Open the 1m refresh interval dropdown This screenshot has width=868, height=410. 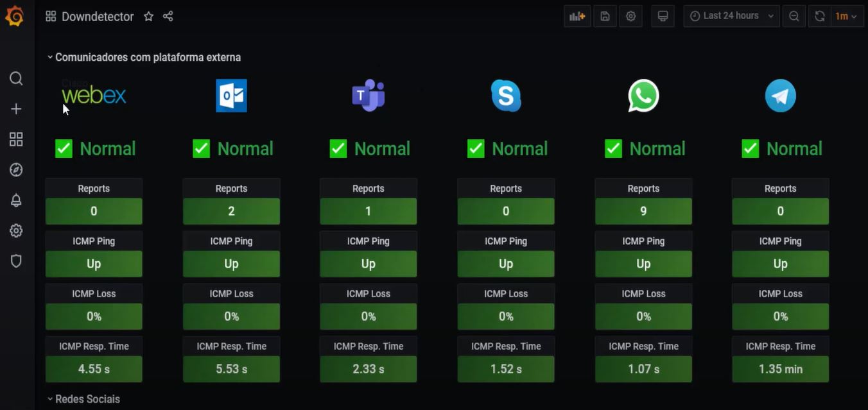(x=847, y=16)
